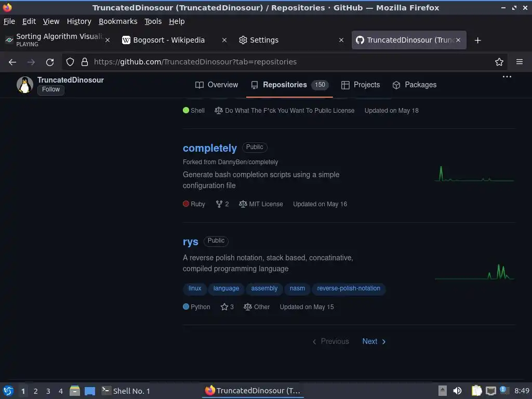This screenshot has height=399, width=532.
Task: Click the reverse-polish-notation topic tag
Action: click(x=349, y=288)
